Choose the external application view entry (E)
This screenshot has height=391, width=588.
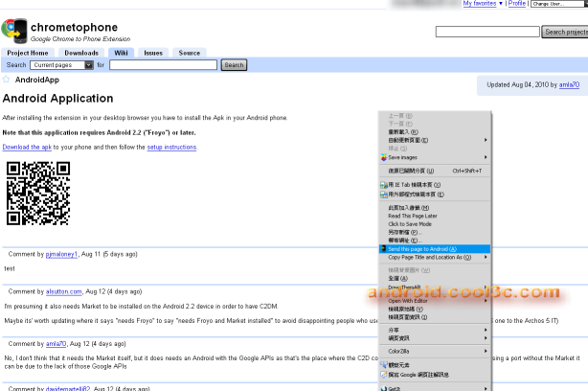pos(434,195)
